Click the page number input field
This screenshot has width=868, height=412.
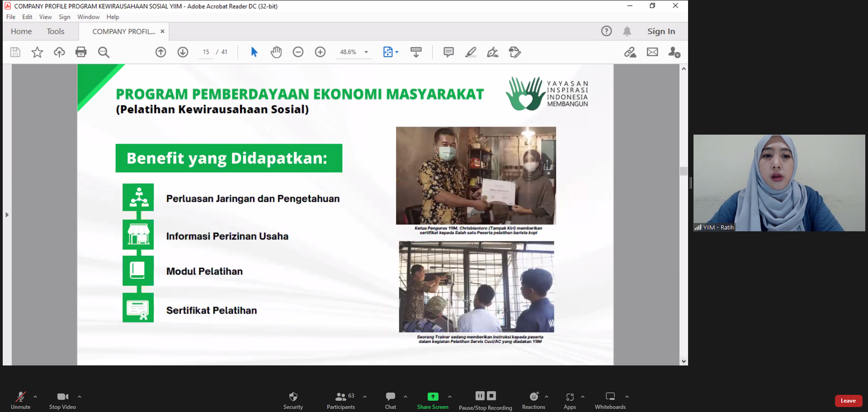click(206, 52)
